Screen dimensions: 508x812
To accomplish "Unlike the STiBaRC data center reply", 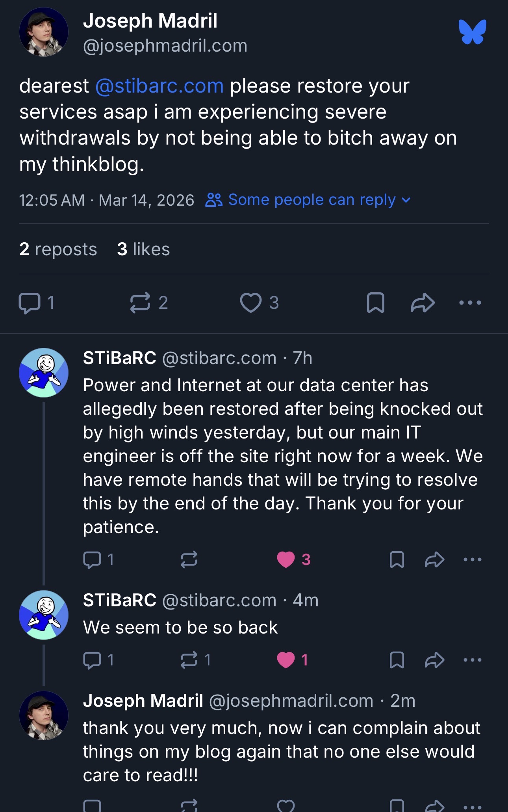I will point(286,559).
